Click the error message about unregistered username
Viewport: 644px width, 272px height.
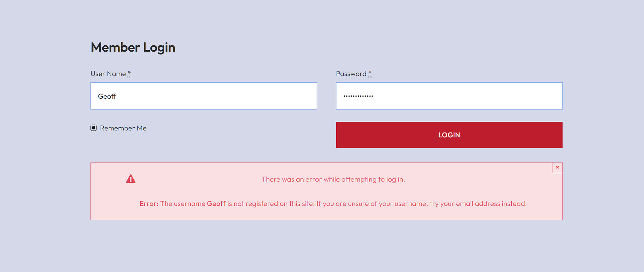333,204
